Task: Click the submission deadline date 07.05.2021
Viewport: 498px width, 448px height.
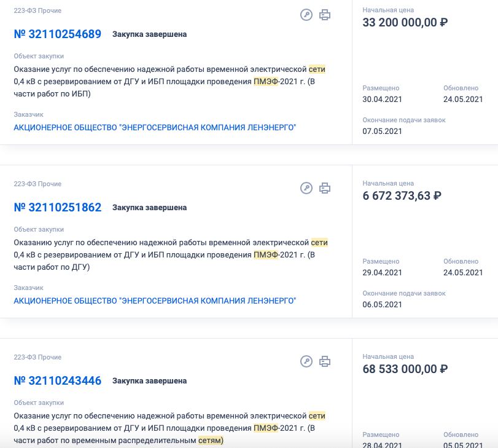Action: [382, 132]
